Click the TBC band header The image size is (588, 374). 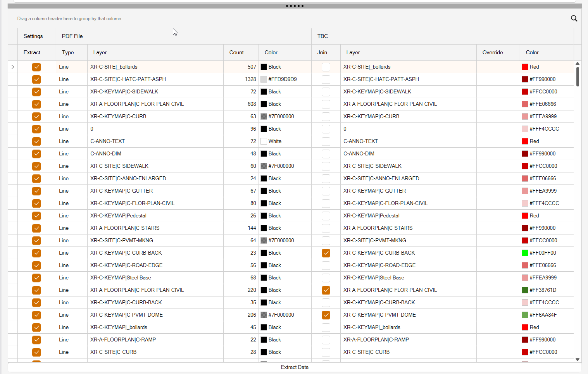click(322, 36)
